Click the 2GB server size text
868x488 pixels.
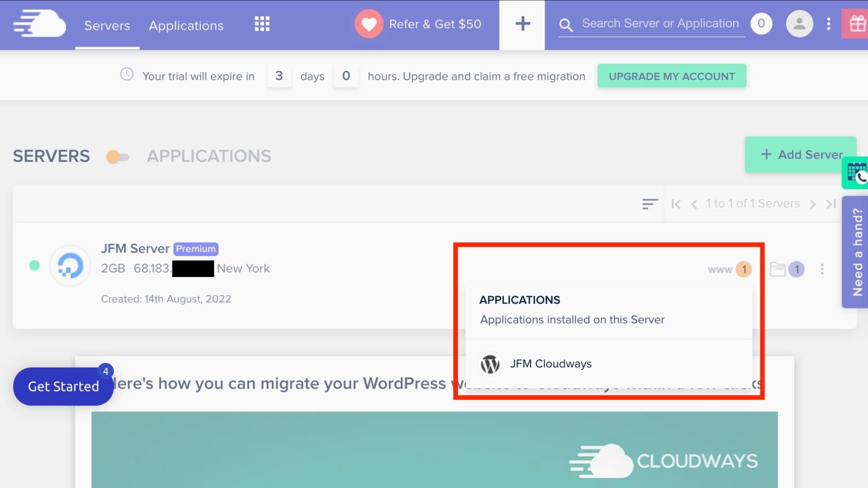(113, 268)
